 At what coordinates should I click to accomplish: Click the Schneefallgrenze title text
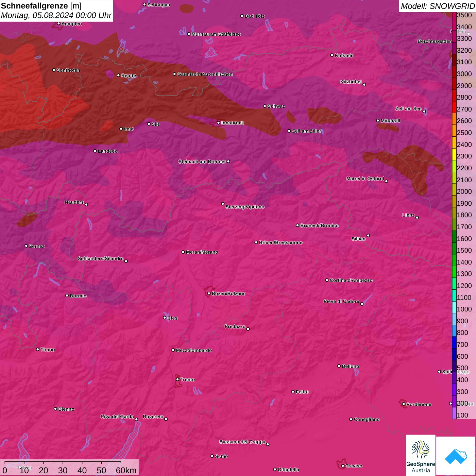34,6
